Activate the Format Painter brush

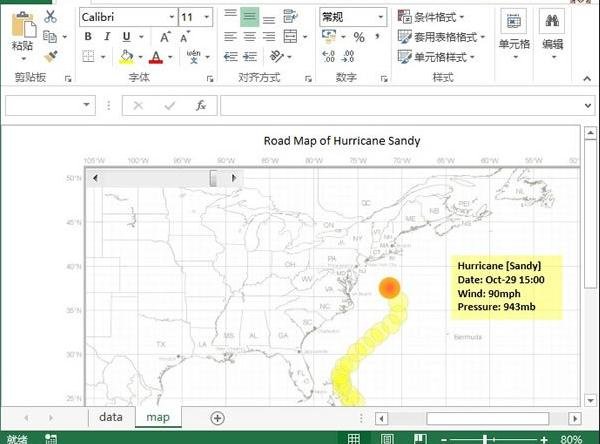pyautogui.click(x=51, y=57)
